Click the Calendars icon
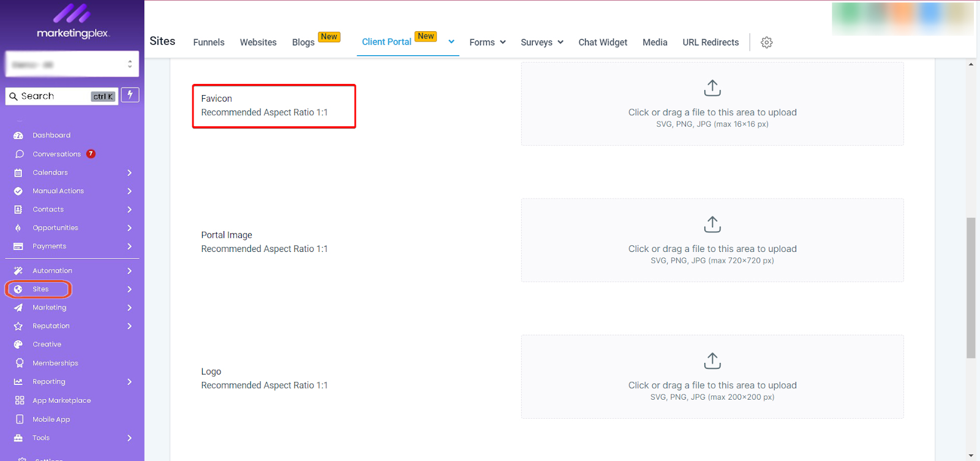Viewport: 980px width, 461px height. click(x=18, y=173)
